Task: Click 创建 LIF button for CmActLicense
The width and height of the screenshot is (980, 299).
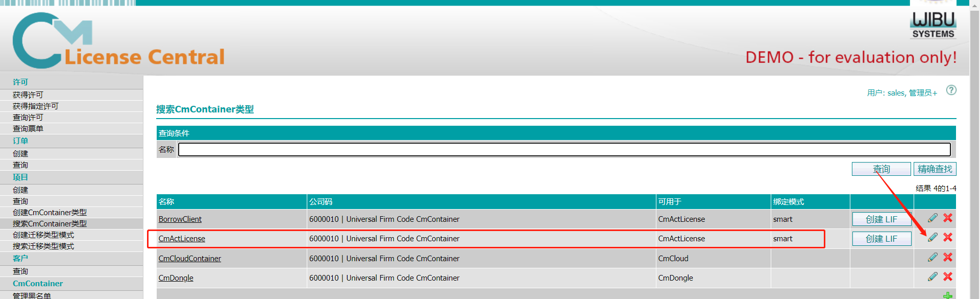Action: pyautogui.click(x=881, y=239)
